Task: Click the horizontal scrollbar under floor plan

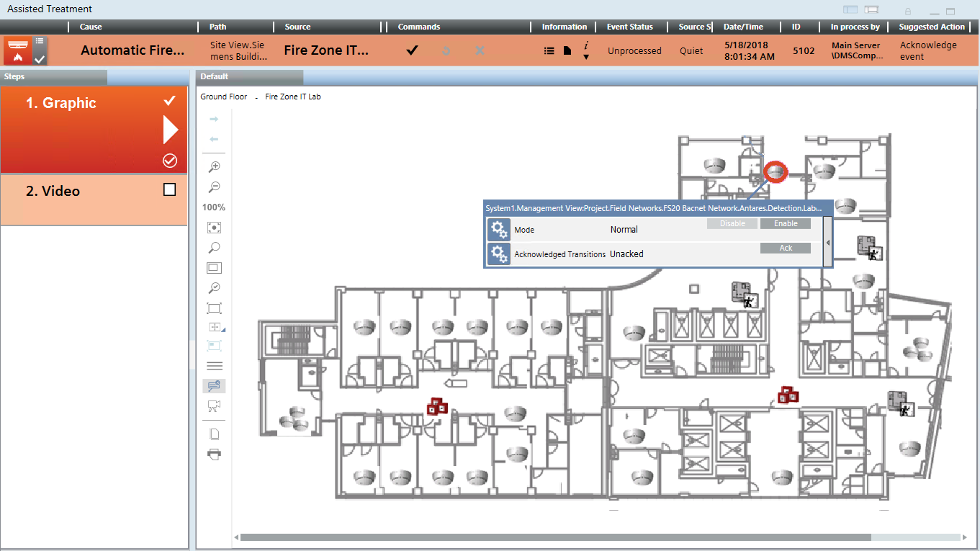Action: click(554, 537)
